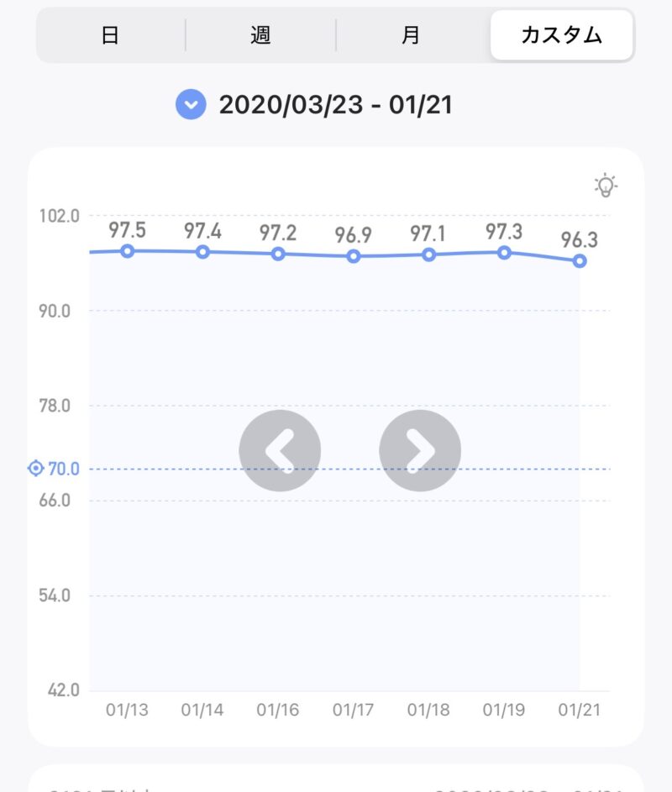Screen dimensions: 672x792
Task: Tap the 97.5 data point on 01/13
Action: click(127, 251)
